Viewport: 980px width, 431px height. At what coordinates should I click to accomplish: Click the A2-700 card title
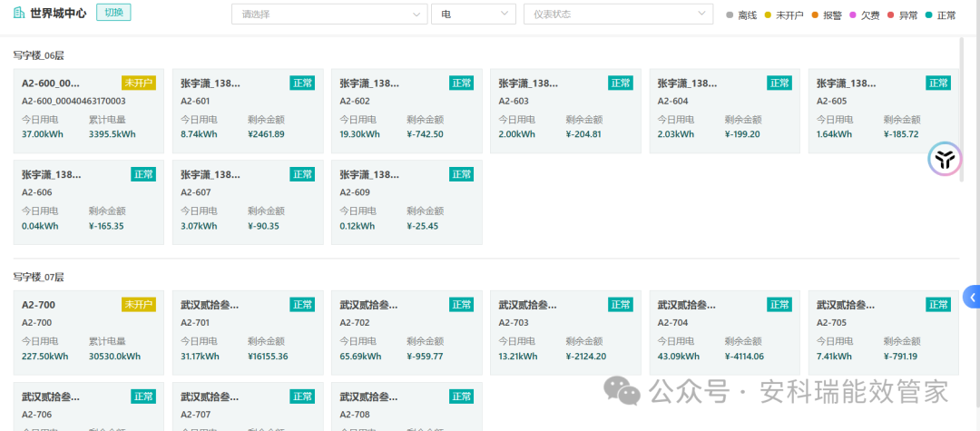point(39,305)
